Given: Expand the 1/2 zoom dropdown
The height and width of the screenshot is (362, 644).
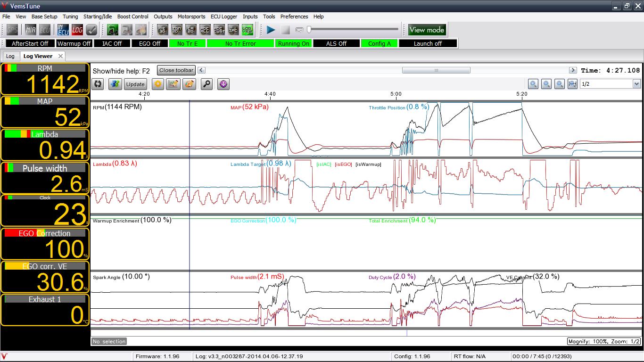Looking at the screenshot, I should 636,84.
